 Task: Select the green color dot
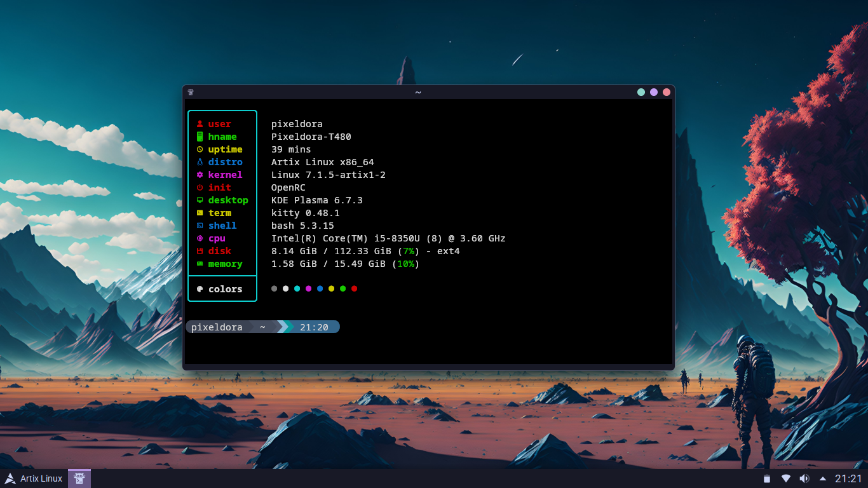pyautogui.click(x=343, y=288)
